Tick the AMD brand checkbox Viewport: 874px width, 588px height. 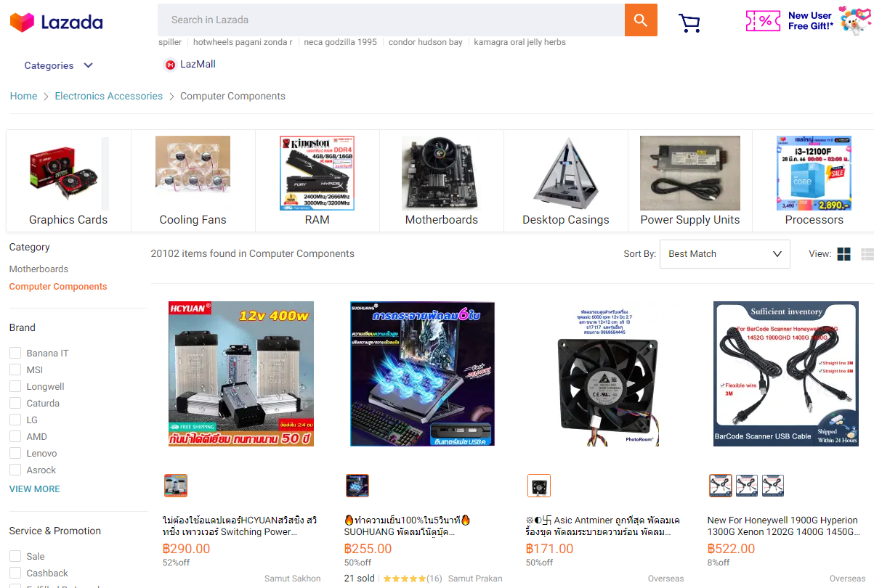pos(15,436)
